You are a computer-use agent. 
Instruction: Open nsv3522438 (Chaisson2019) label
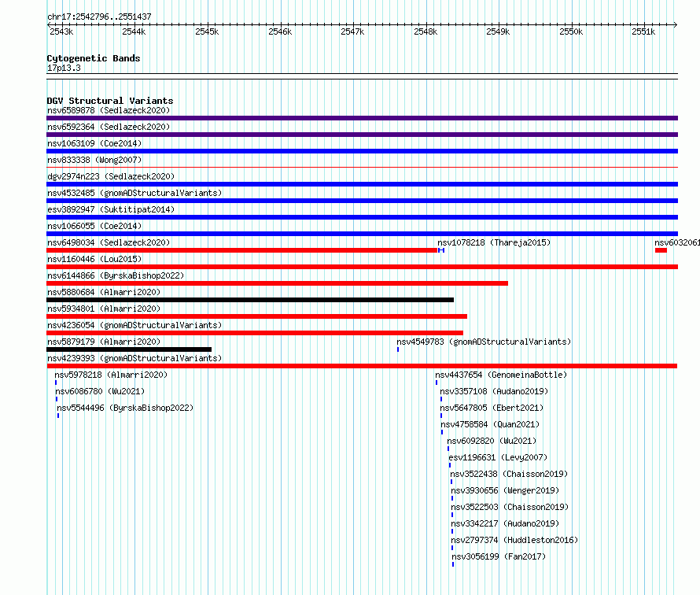coord(509,474)
